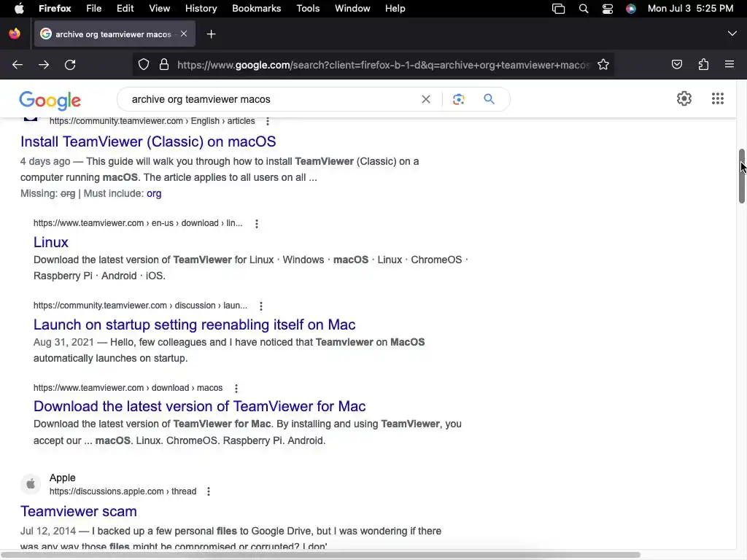
Task: Click 'https://community.teamviewer.com › discussion' breadcrumb
Action: coord(140,306)
